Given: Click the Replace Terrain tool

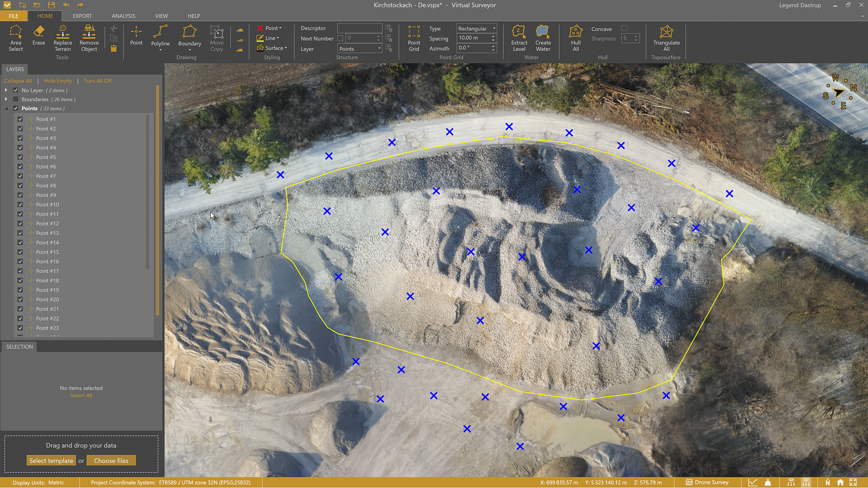Looking at the screenshot, I should click(62, 38).
